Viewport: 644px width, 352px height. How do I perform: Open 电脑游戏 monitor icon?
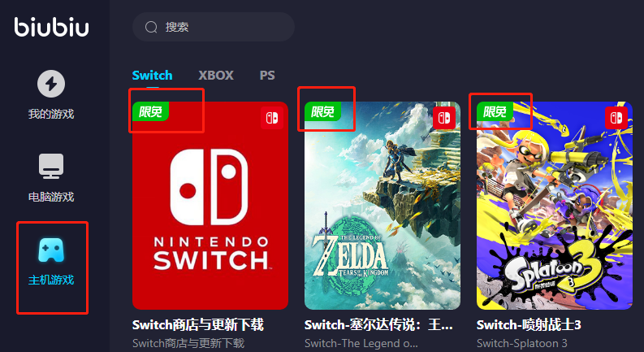tap(51, 166)
